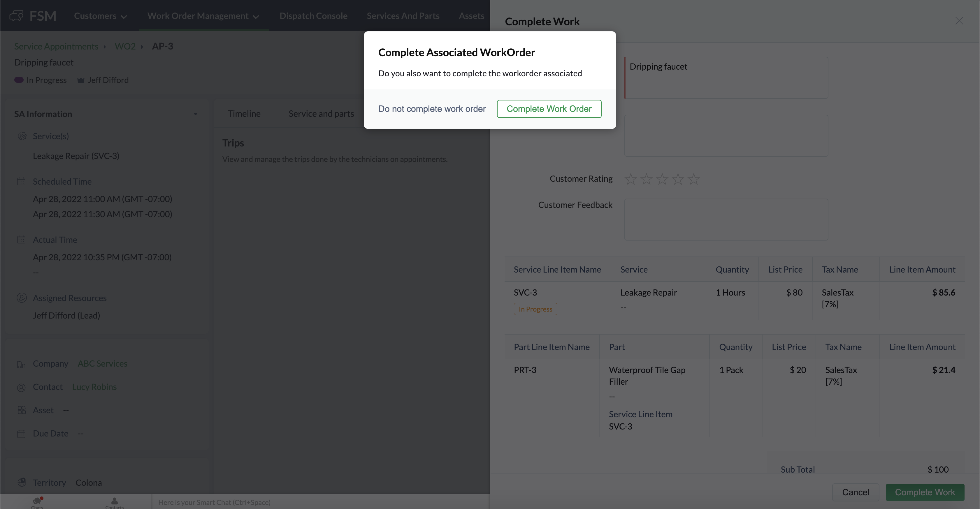Collapse the SA Information section

[x=196, y=114]
